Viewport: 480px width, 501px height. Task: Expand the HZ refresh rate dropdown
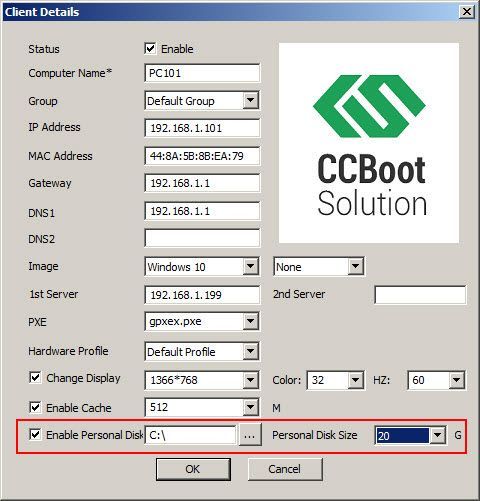pos(456,380)
